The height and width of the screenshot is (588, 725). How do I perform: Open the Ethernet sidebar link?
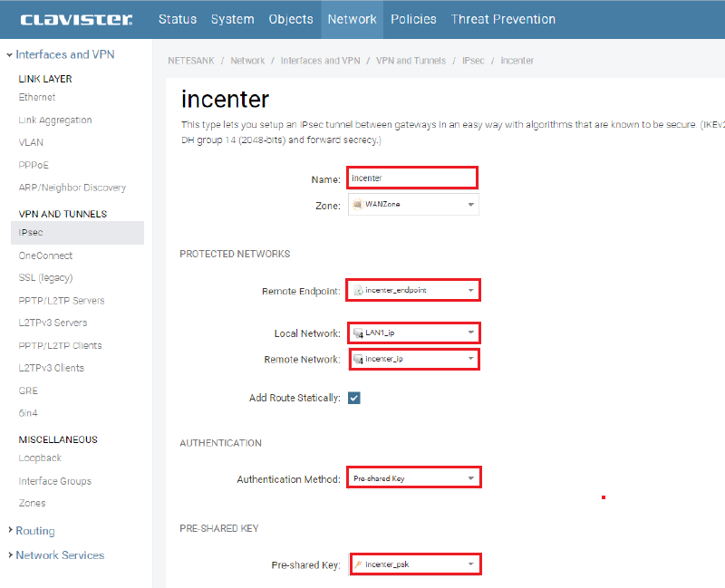37,97
